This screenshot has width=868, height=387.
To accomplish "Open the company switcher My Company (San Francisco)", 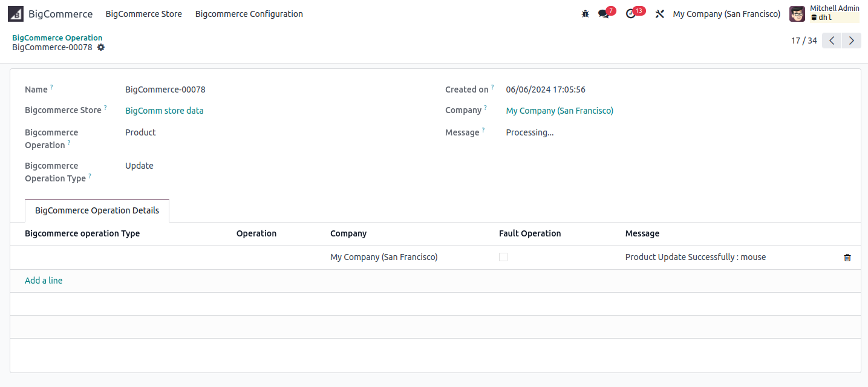I will (x=726, y=14).
